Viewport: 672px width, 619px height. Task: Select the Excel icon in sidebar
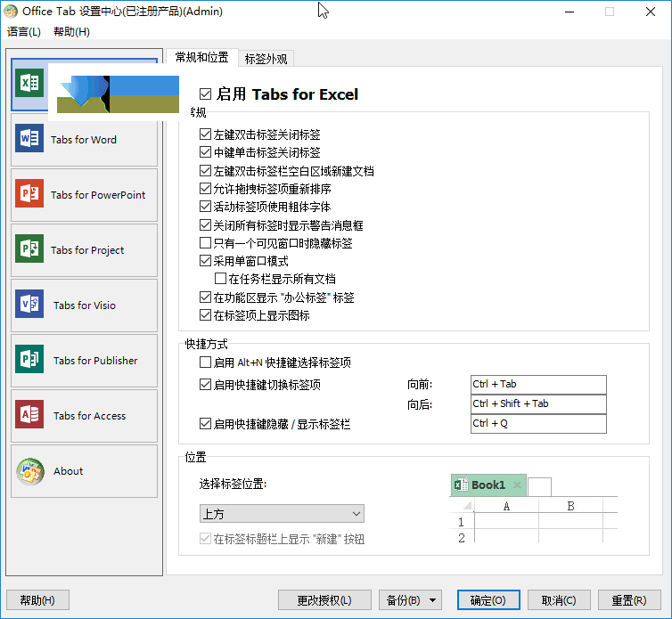29,83
